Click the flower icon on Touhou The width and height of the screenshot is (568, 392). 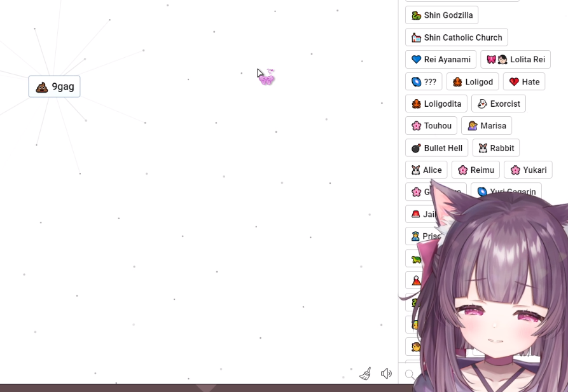click(416, 126)
